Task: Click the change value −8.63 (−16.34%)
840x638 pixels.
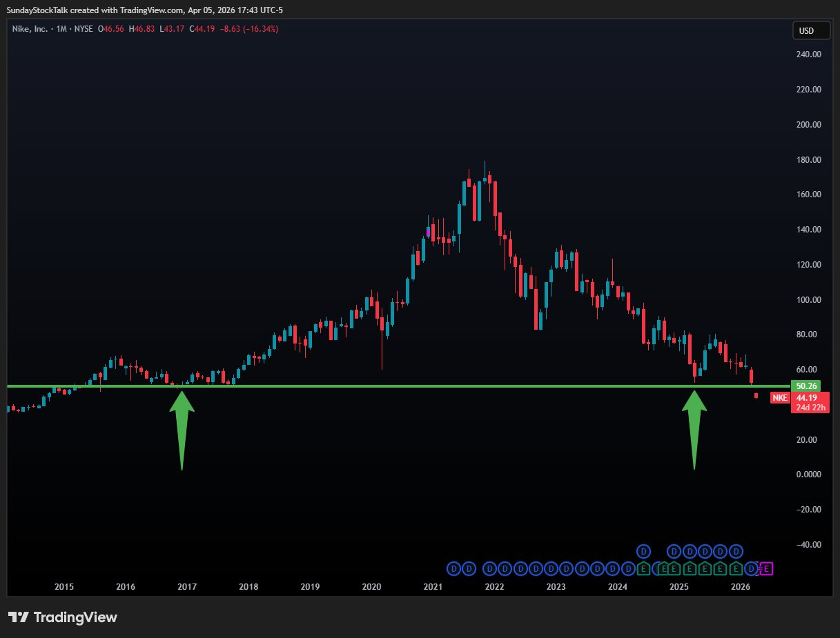Action: (x=248, y=29)
